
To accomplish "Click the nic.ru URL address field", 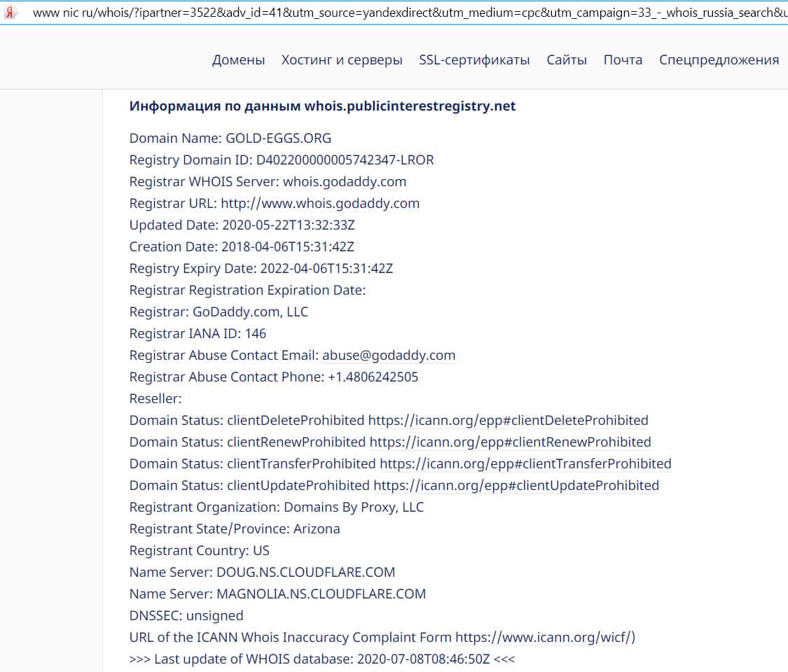I will coord(410,13).
